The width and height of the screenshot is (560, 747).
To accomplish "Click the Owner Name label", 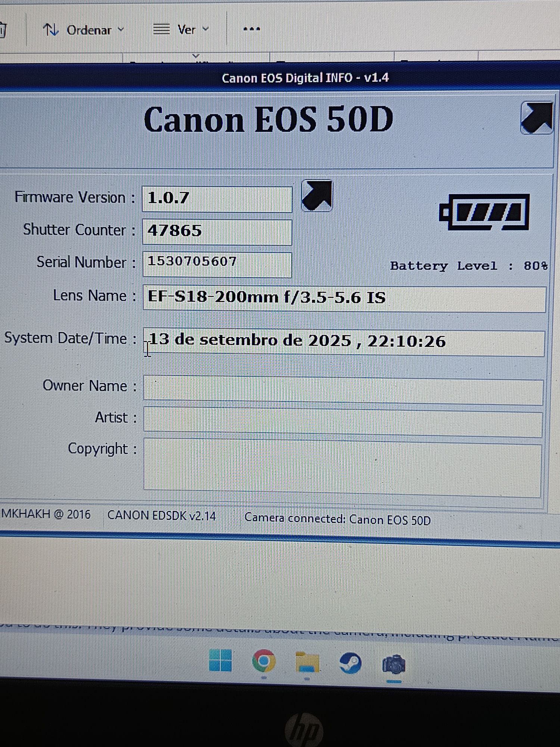I will [x=90, y=385].
